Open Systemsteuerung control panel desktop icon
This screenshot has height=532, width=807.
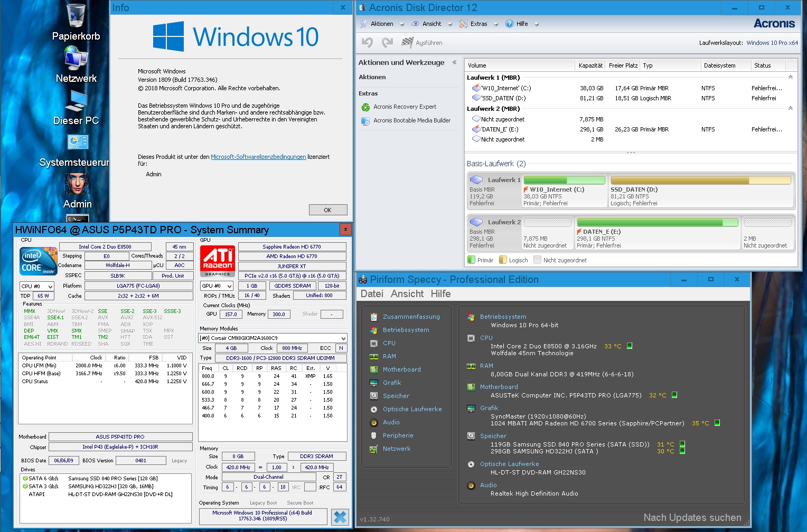76,150
